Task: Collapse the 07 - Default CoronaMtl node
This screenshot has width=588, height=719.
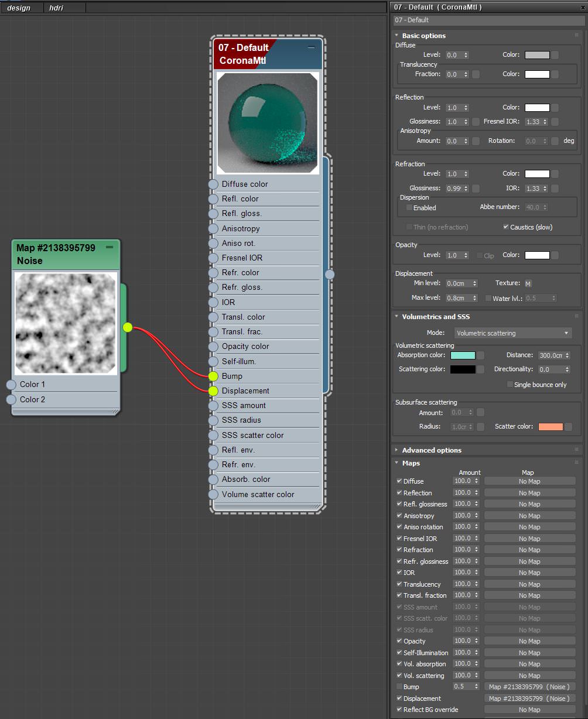Action: pos(312,47)
